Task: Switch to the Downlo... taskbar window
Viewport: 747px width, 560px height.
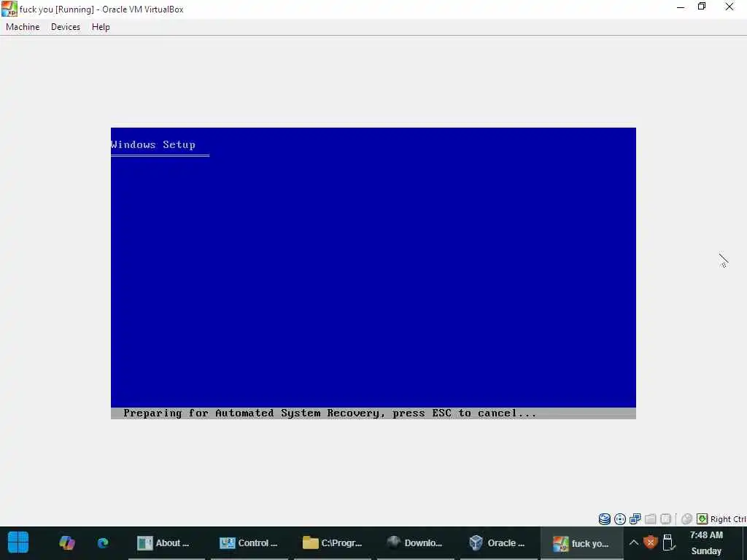Action: (x=415, y=542)
